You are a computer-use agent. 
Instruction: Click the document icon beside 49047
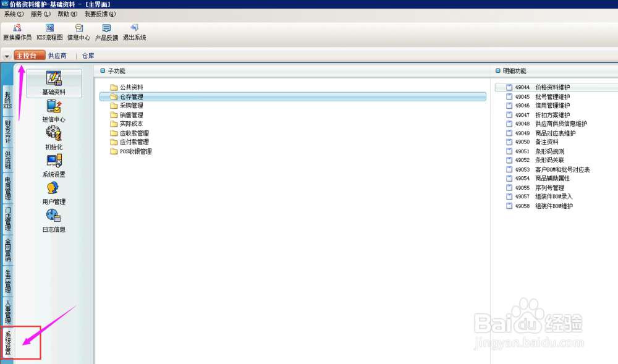(509, 115)
